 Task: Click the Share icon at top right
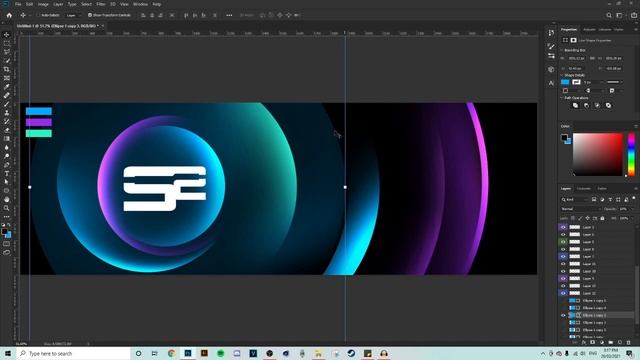point(634,15)
